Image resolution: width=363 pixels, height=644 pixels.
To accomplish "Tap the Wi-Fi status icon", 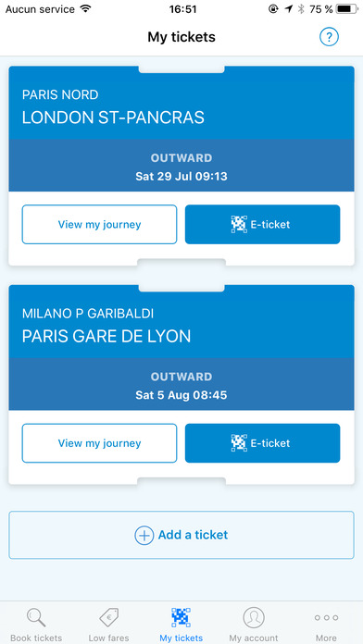I will 85,8.
